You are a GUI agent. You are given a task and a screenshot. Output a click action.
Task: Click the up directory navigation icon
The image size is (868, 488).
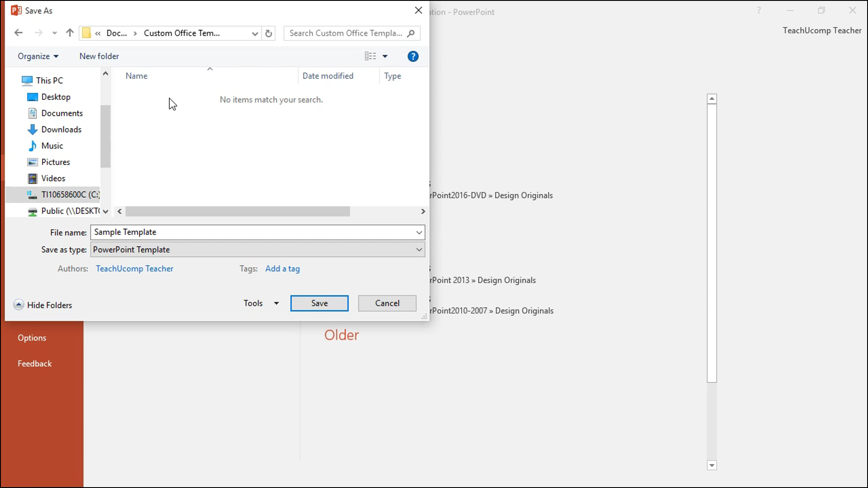pyautogui.click(x=69, y=33)
